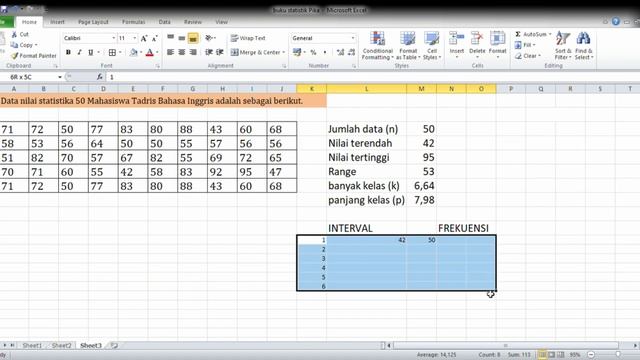The height and width of the screenshot is (360, 640).
Task: Open the Calibri font name dropdown
Action: point(113,38)
